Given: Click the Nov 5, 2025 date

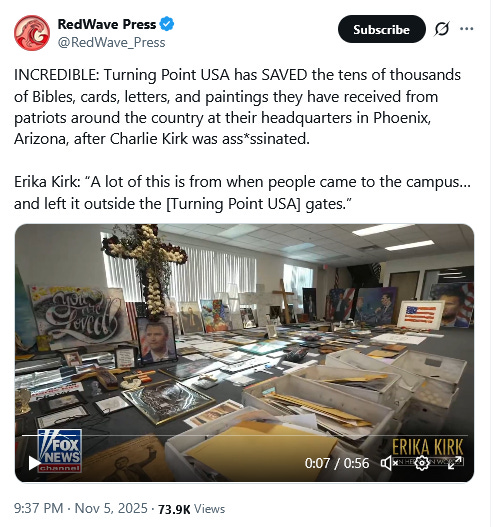Looking at the screenshot, I should tap(111, 508).
